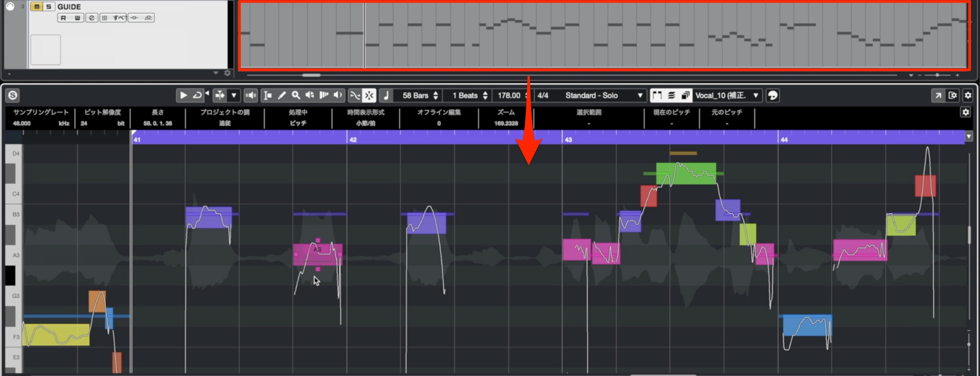Edit the 4/4 time signature field
The height and width of the screenshot is (376, 980).
[x=543, y=95]
